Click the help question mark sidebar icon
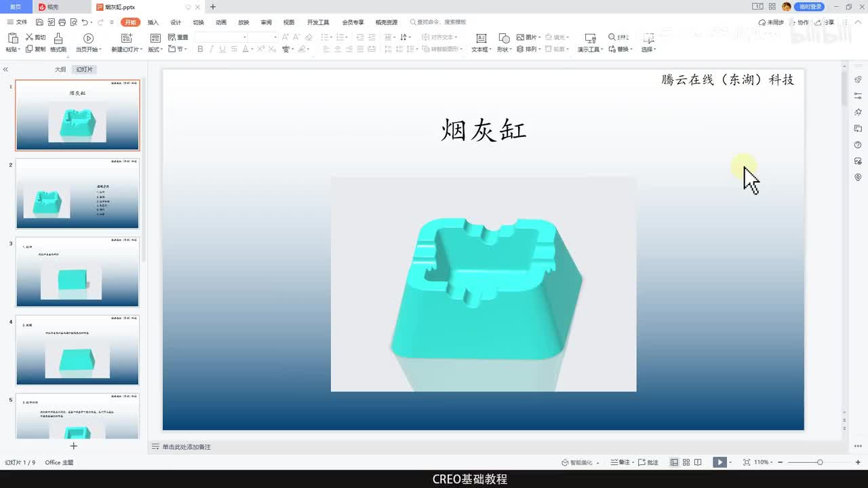Screen dimensions: 868x488 858,145
